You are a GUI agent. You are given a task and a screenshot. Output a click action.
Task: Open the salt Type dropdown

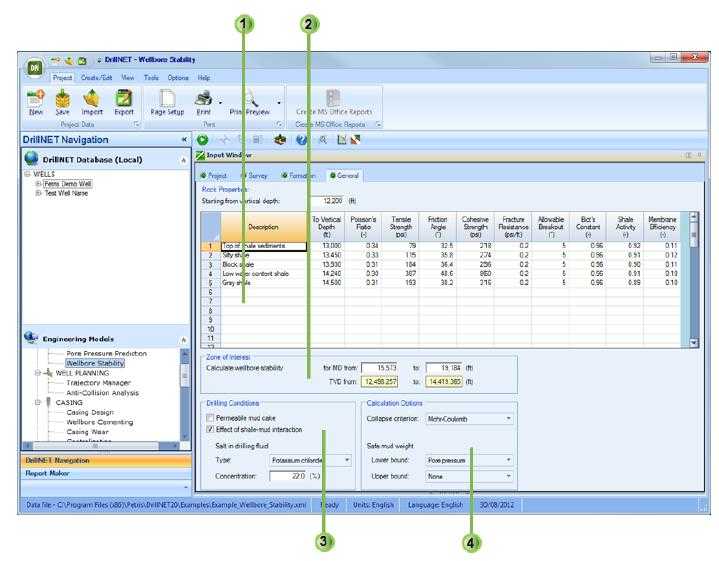coord(347,460)
